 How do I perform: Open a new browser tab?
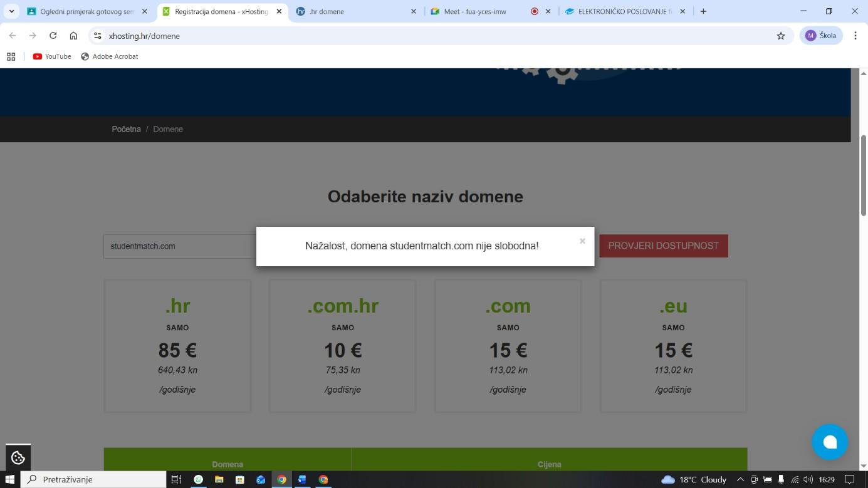[x=703, y=11]
